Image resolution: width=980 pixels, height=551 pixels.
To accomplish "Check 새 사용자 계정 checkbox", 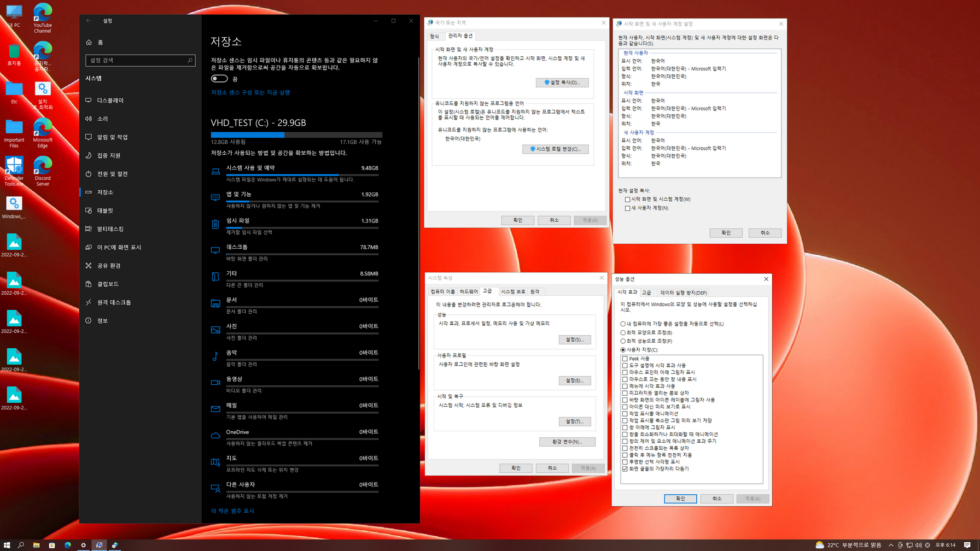I will [x=627, y=208].
